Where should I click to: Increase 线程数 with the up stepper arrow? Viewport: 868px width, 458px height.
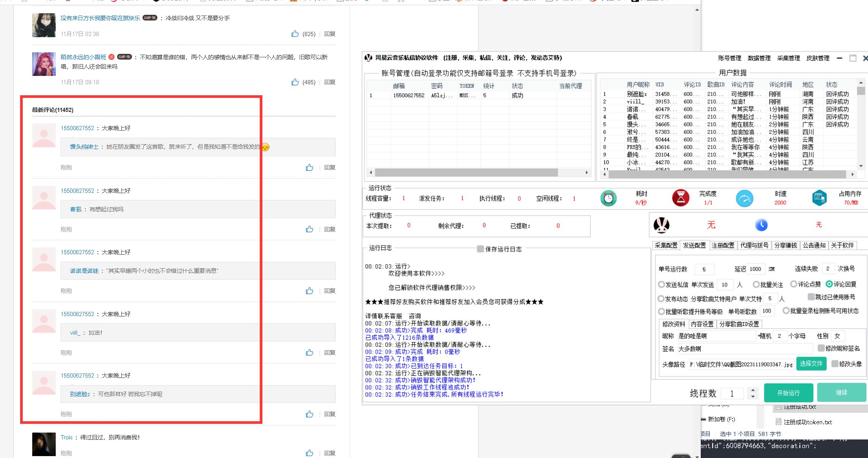tap(753, 390)
